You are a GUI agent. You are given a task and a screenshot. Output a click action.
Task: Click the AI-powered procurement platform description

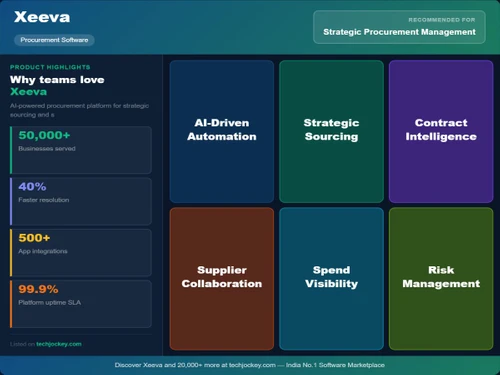[79, 110]
